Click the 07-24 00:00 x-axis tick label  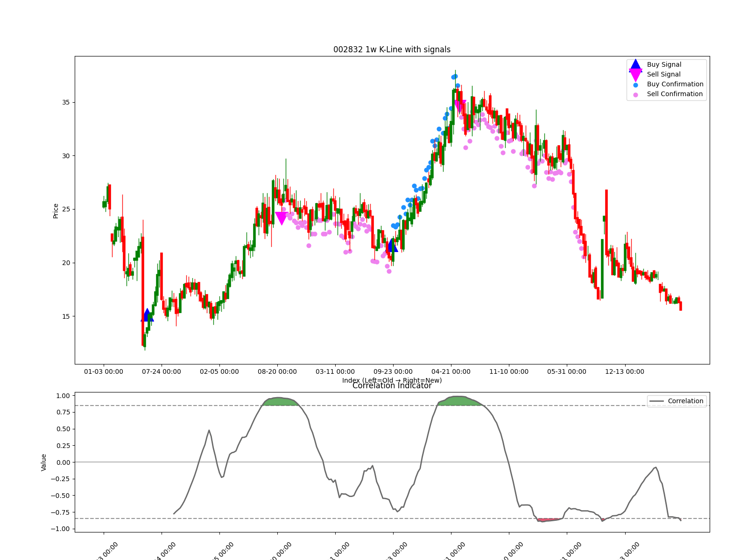coord(162,372)
